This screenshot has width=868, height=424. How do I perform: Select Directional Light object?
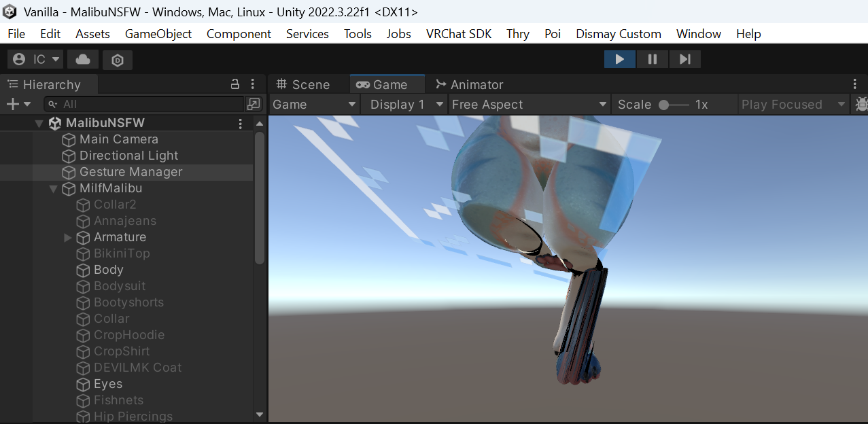[x=129, y=156]
